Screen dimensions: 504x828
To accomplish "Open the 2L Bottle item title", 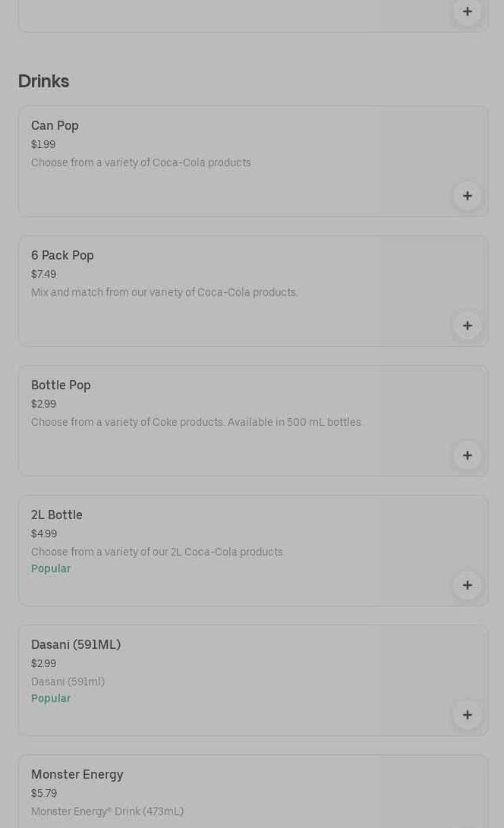I will [x=57, y=515].
